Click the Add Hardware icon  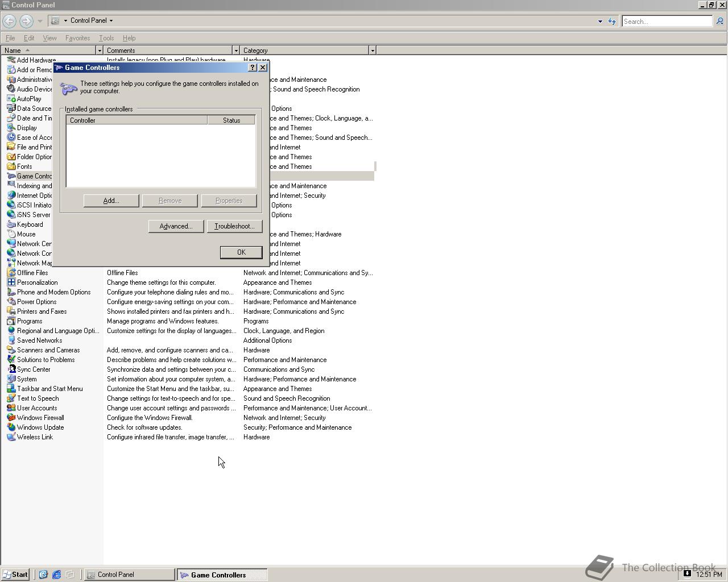tap(11, 60)
